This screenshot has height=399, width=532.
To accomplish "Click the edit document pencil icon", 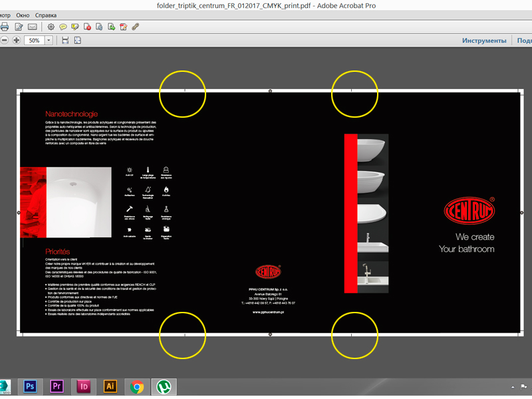I will [19, 27].
